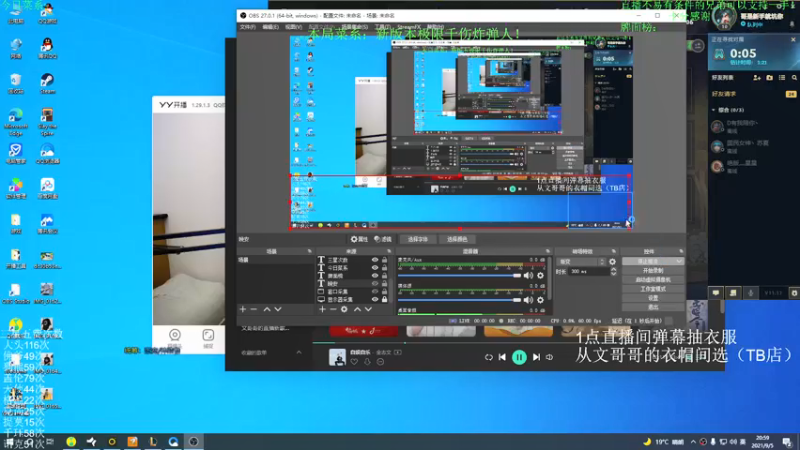Open the 编辑(E) menu in OBS
The width and height of the screenshot is (800, 450).
270,27
